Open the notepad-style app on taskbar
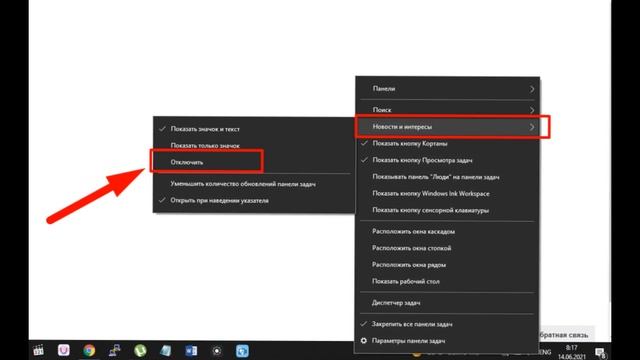640x360 pixels. tap(166, 351)
